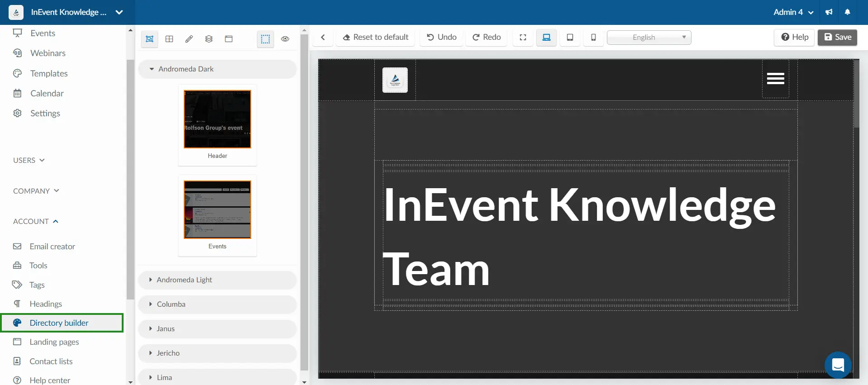Click the logo image in canvas header
The height and width of the screenshot is (385, 868).
click(395, 80)
